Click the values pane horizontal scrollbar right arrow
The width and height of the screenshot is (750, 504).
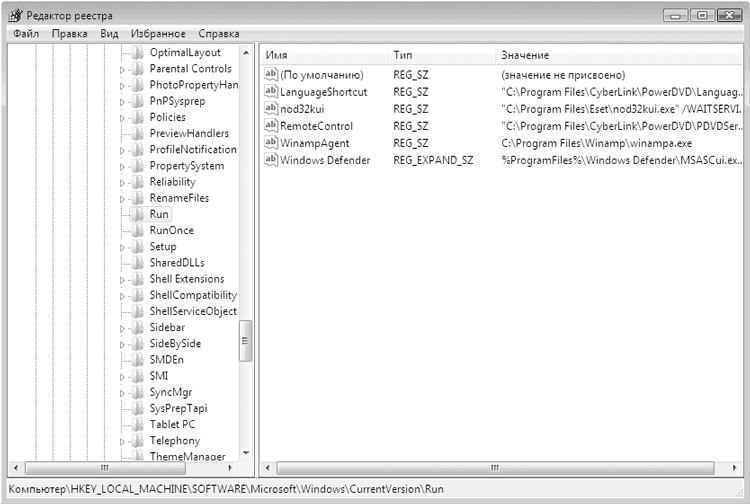pyautogui.click(x=735, y=468)
